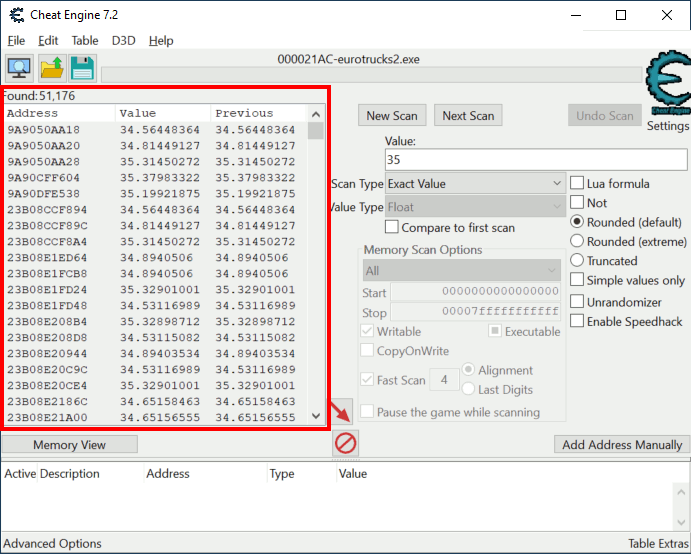The width and height of the screenshot is (691, 554).
Task: Click the New Scan button
Action: tap(392, 115)
